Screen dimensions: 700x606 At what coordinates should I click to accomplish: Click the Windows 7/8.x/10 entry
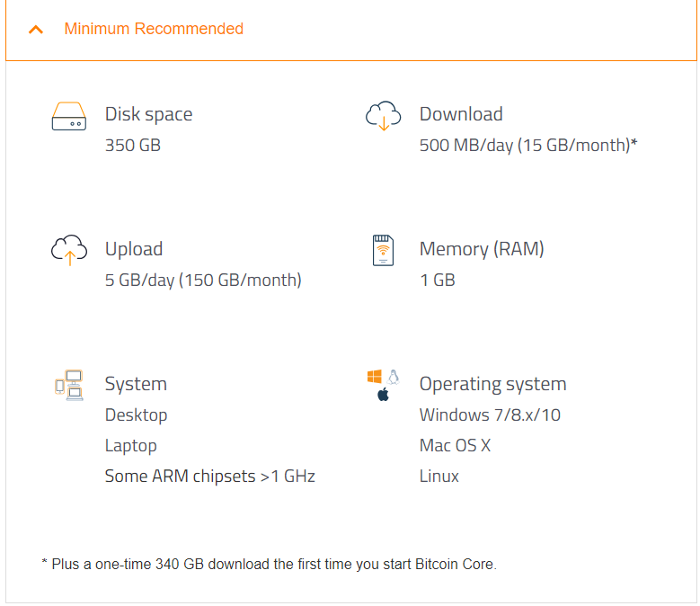point(490,414)
